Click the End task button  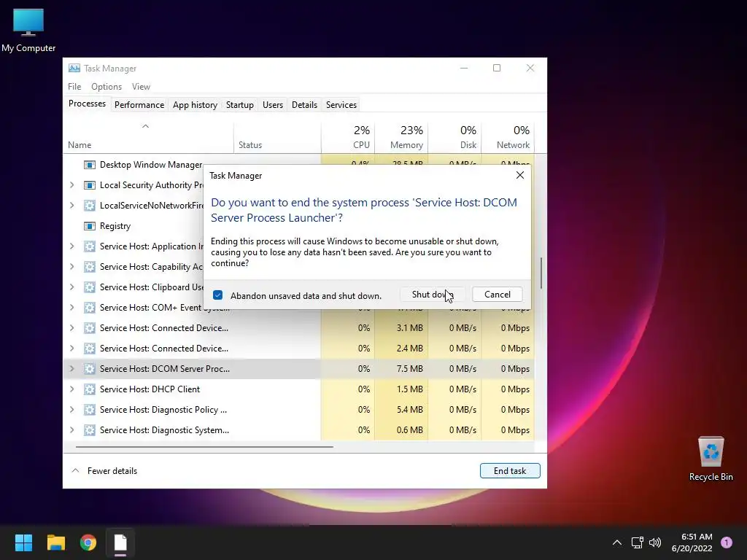tap(510, 471)
